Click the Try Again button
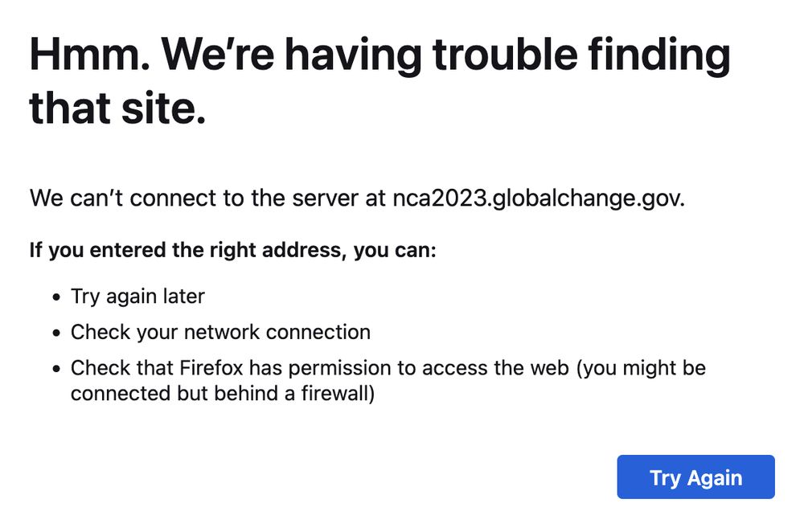Screen dimensions: 804x532 tap(695, 477)
